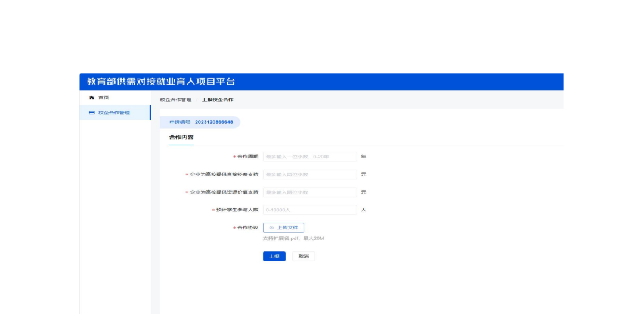Select 校企合作管理 sidebar menu item
Screen dimensions: 644x324
115,113
